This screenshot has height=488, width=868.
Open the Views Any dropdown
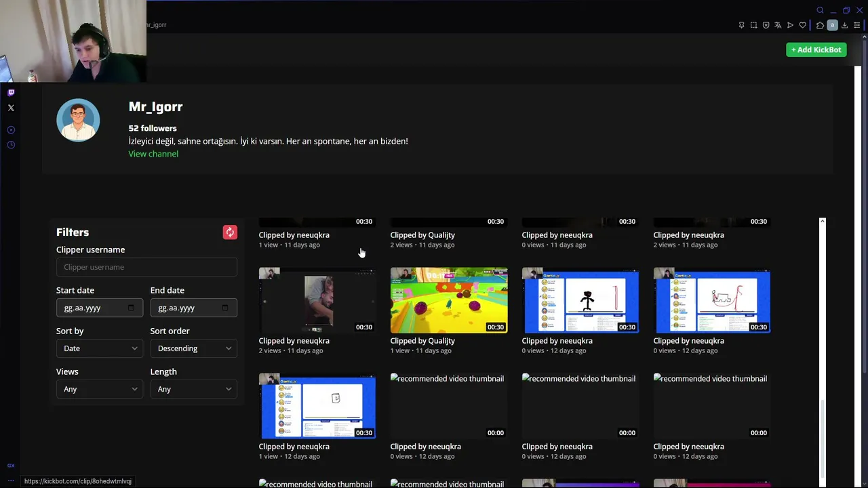100,389
